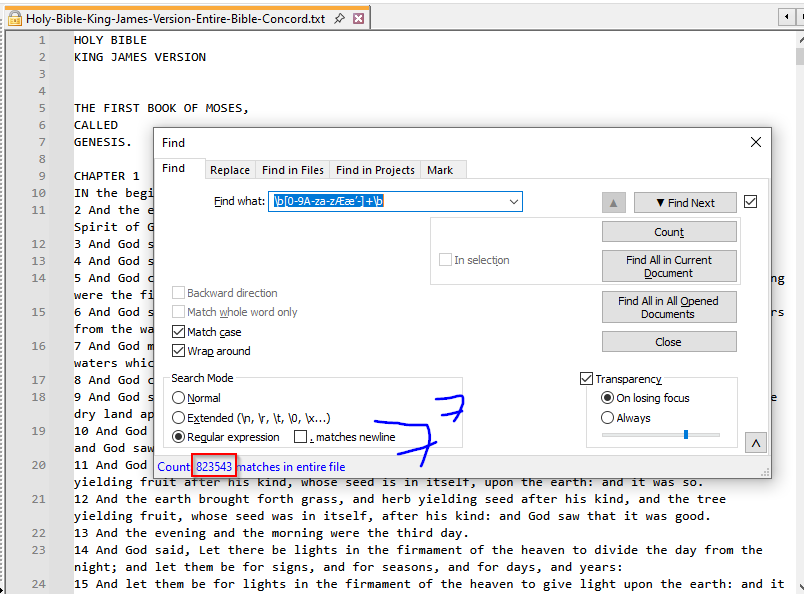Click the tab scroll left arrow

786,17
